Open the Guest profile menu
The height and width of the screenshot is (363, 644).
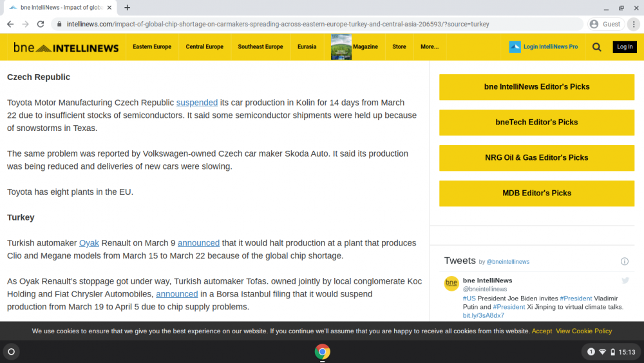[606, 25]
